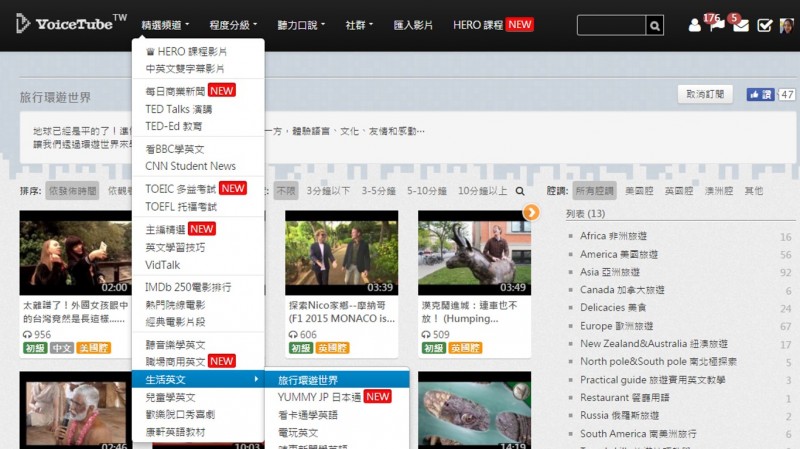Expand the 程度分級 dropdown menu
The height and width of the screenshot is (449, 800).
(x=233, y=24)
